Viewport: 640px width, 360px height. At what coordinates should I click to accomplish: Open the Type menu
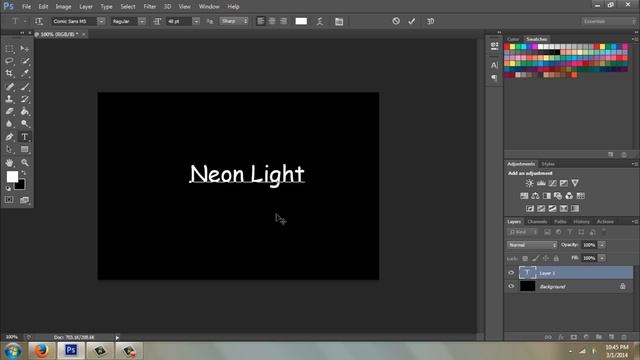pos(106,7)
